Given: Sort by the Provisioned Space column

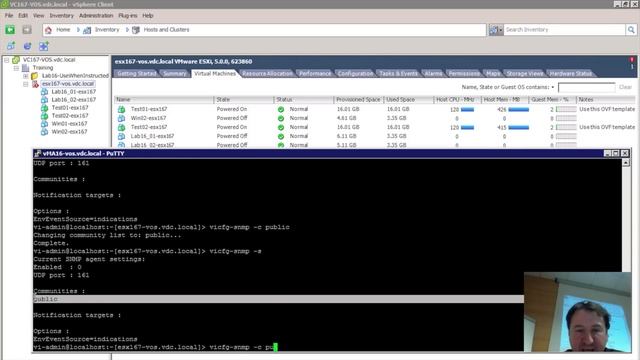Looking at the screenshot, I should [x=358, y=100].
